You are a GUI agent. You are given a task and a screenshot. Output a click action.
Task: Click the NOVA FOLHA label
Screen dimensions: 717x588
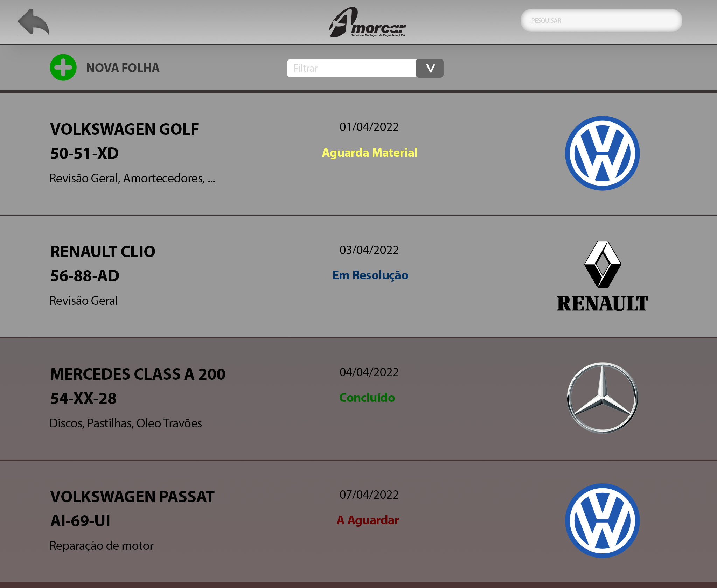123,68
